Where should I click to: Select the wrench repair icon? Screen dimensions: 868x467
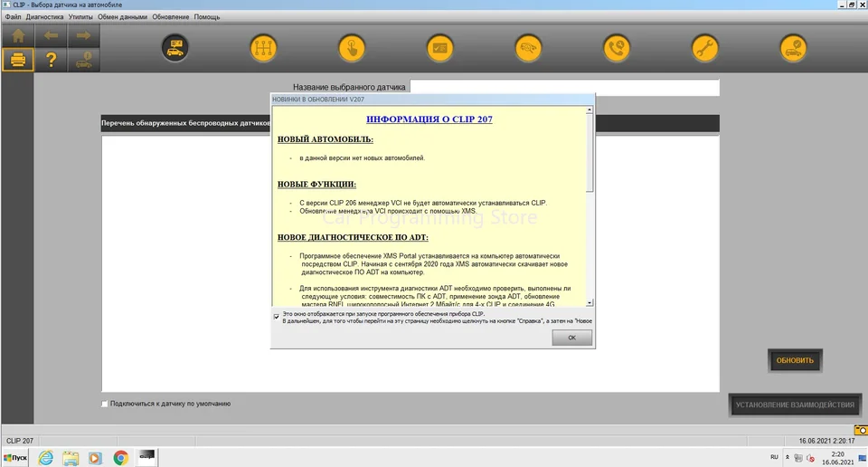pyautogui.click(x=704, y=48)
